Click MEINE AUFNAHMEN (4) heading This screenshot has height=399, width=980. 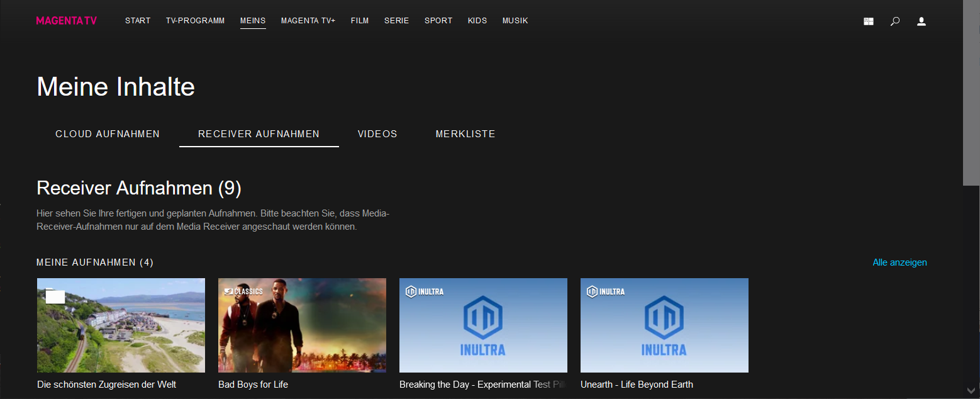(x=95, y=262)
